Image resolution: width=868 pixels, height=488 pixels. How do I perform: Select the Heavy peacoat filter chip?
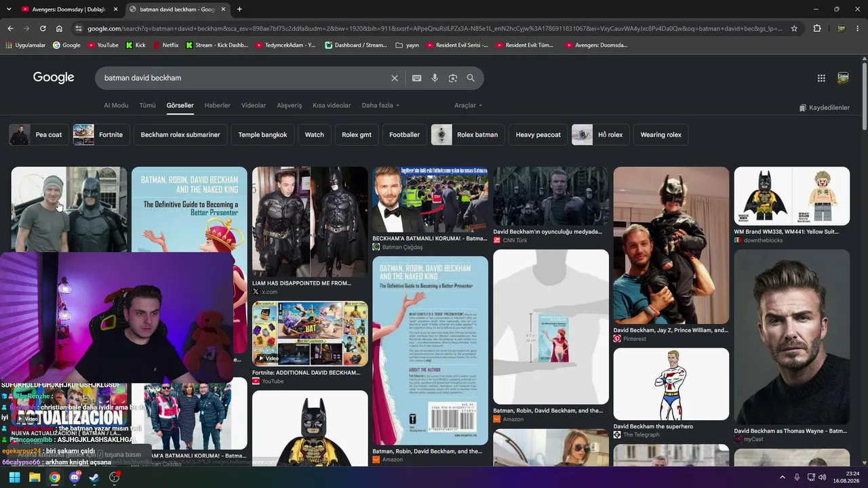(538, 135)
